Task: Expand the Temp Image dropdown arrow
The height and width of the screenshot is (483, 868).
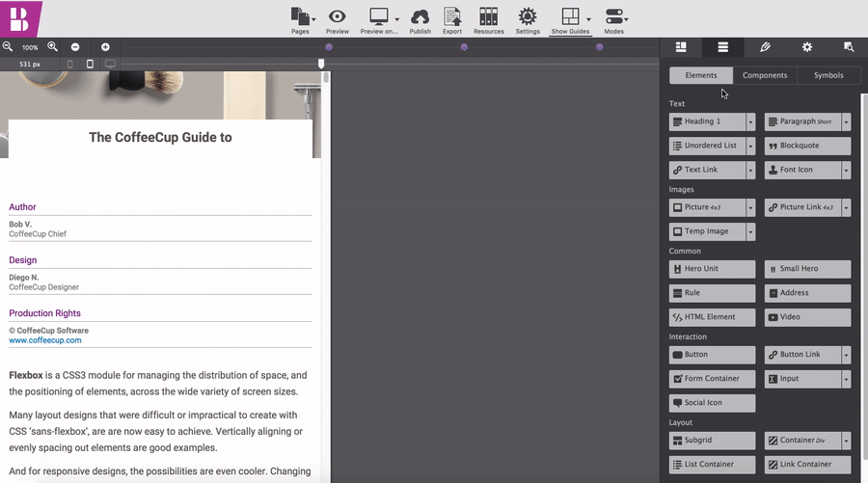Action: click(750, 231)
